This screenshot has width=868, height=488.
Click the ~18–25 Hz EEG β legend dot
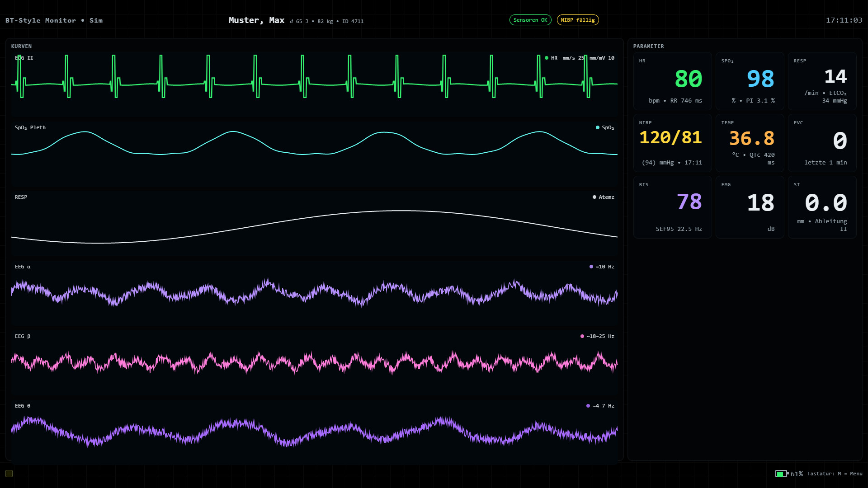click(x=582, y=336)
